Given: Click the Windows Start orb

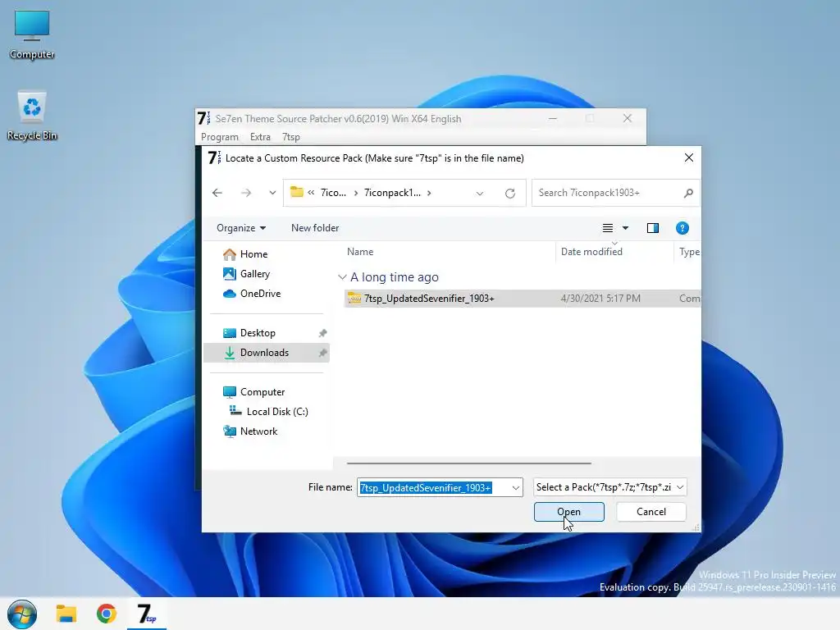Looking at the screenshot, I should [x=22, y=614].
